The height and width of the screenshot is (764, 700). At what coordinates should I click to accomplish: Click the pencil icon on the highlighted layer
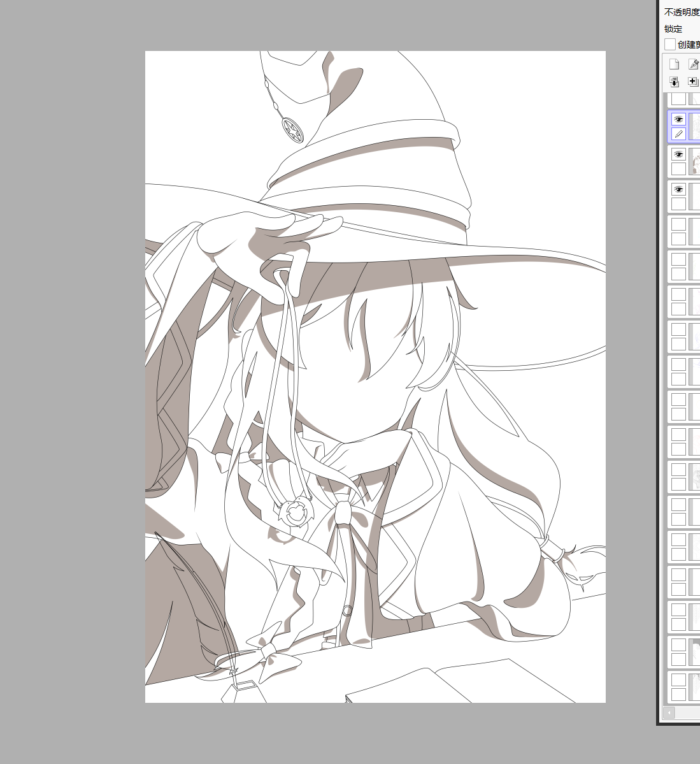[x=678, y=134]
